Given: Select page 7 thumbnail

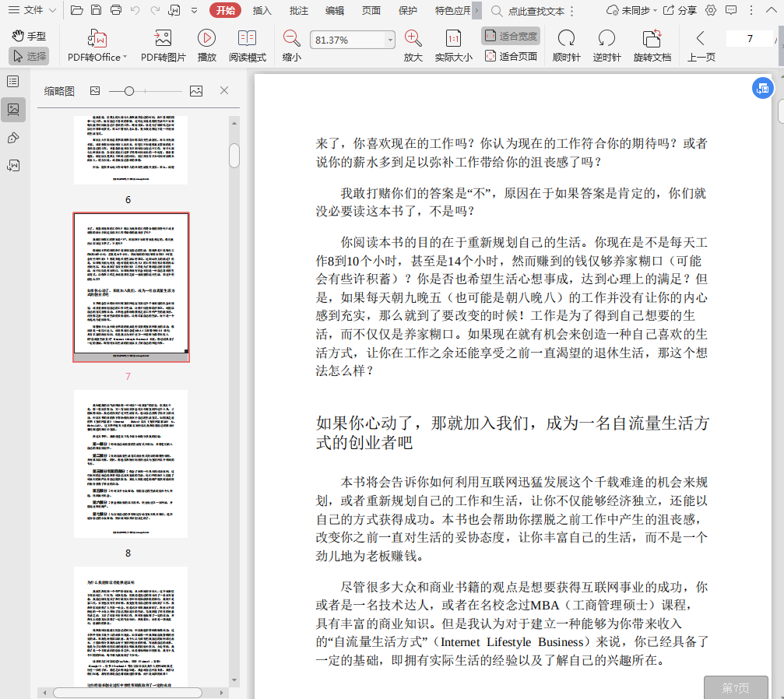Looking at the screenshot, I should coord(131,287).
